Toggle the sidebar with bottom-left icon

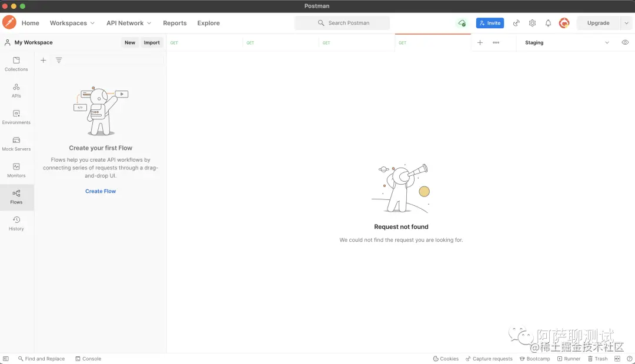coord(6,359)
